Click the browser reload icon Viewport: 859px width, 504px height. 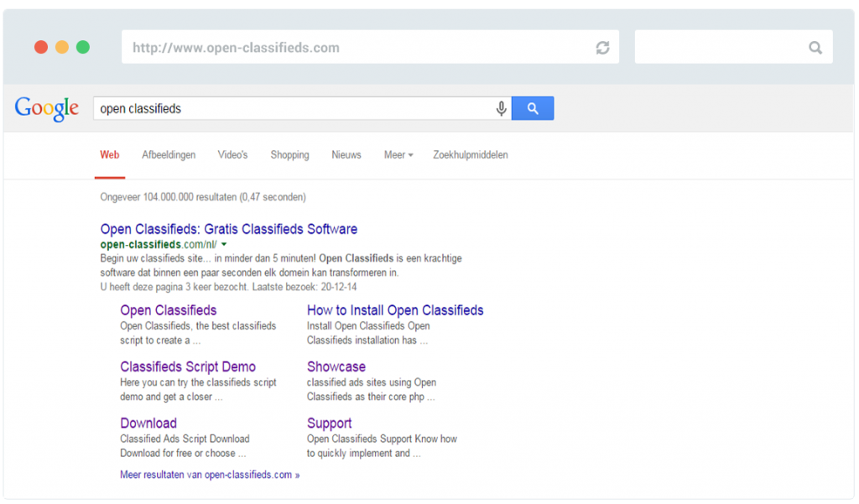[x=602, y=48]
